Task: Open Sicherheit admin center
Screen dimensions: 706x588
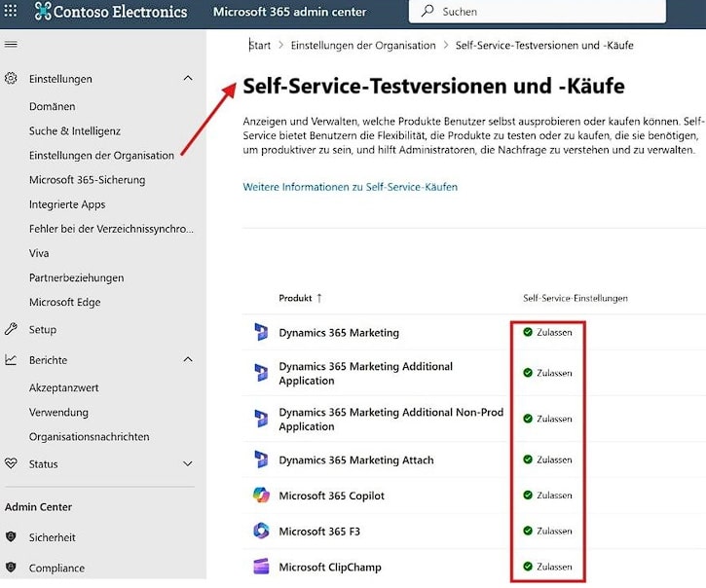Action: point(53,537)
